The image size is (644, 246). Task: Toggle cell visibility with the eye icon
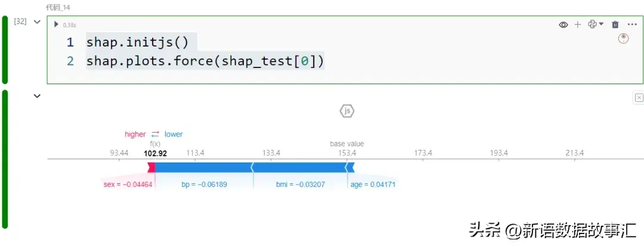tap(563, 24)
